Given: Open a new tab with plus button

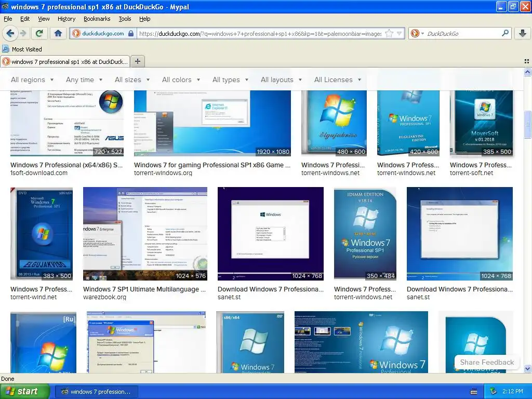Looking at the screenshot, I should tap(137, 61).
